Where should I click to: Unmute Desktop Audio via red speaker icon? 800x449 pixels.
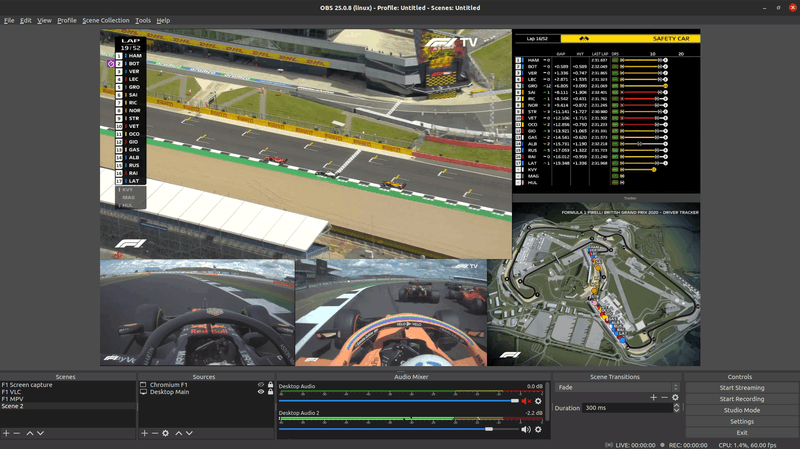(526, 401)
